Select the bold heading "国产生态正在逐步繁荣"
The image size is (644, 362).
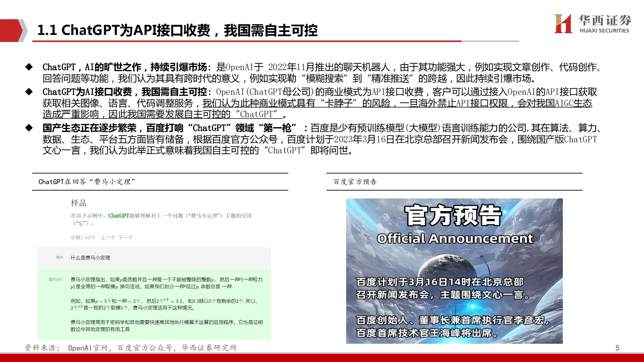coord(89,128)
